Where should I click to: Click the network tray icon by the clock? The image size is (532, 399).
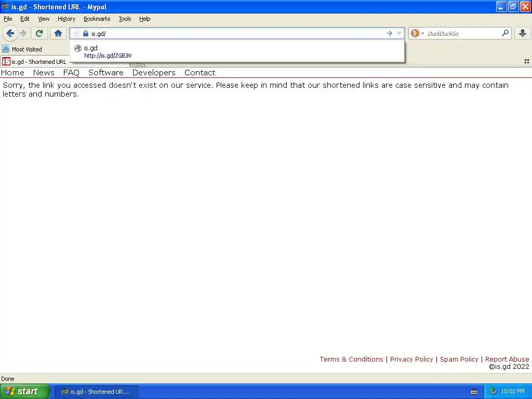tap(494, 392)
